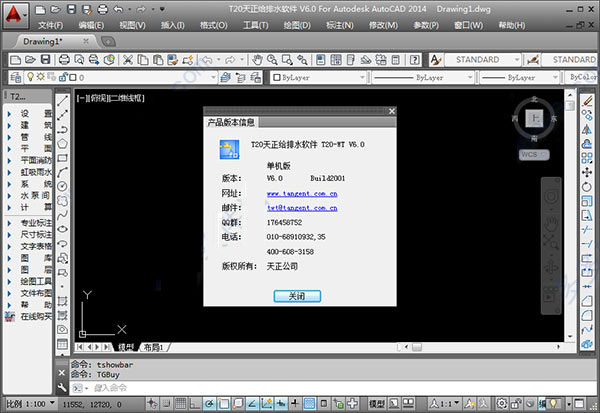Viewport: 600px width, 413px height.
Task: Close the command line panel with X
Action: tap(62, 372)
